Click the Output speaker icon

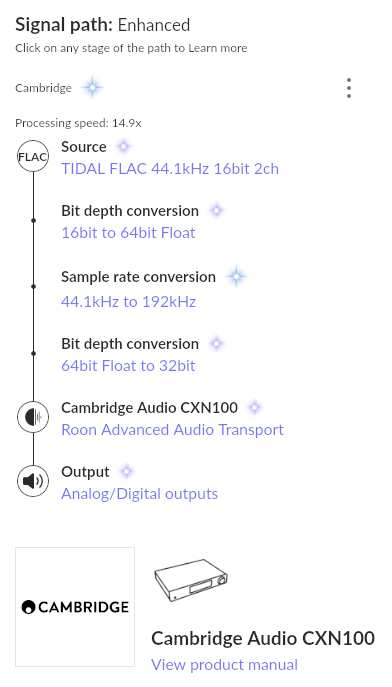pos(33,481)
